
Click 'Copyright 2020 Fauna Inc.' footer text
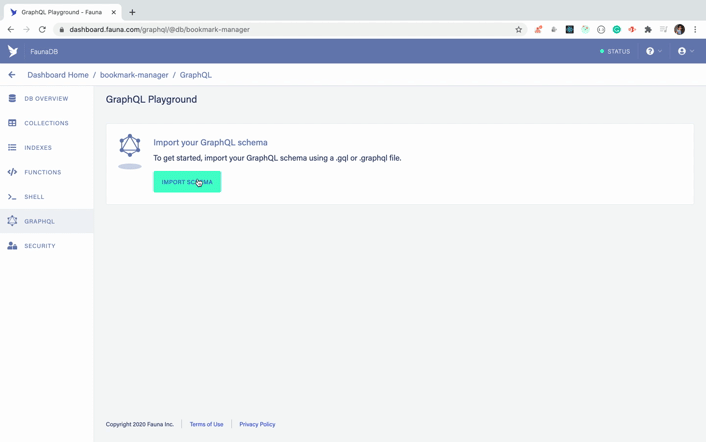[140, 424]
